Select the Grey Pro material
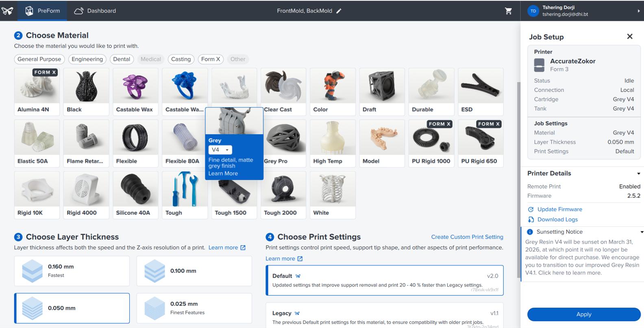644x328 pixels. [x=285, y=143]
